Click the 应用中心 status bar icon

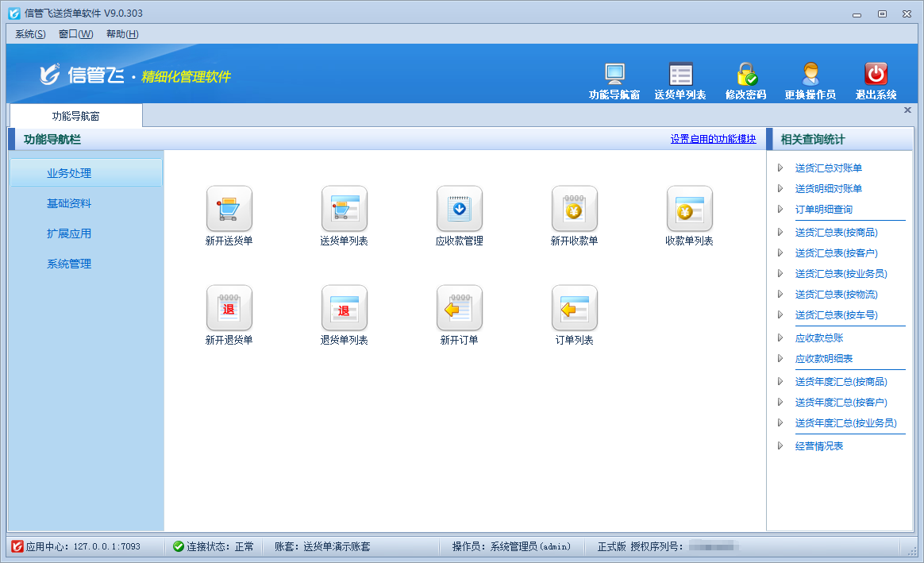17,546
